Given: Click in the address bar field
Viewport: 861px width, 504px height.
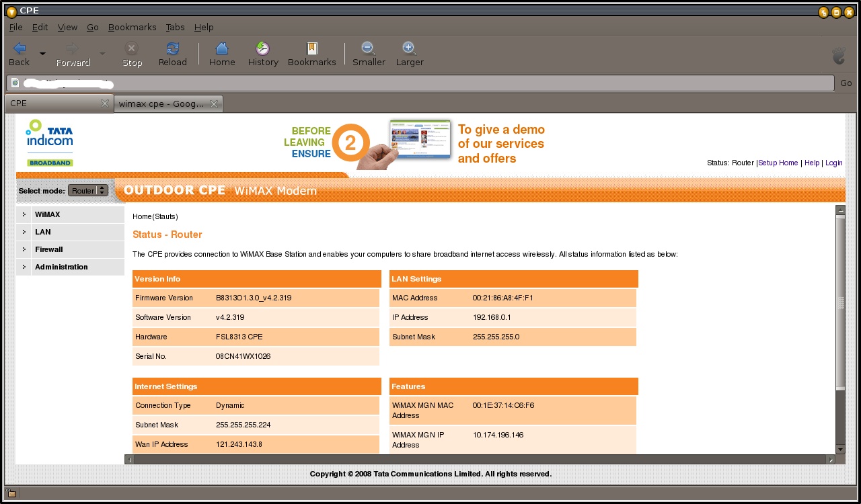Looking at the screenshot, I should point(420,83).
